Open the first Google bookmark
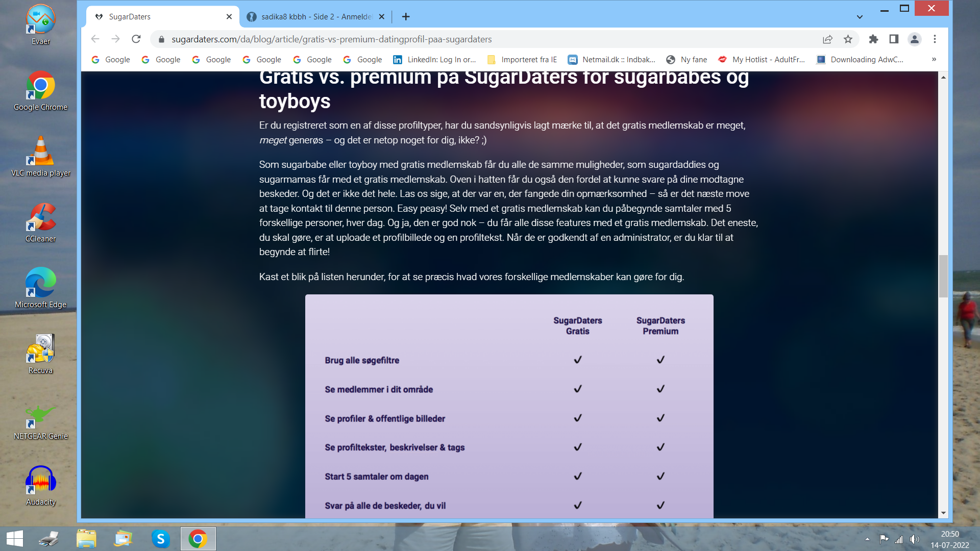This screenshot has height=551, width=980. click(111, 60)
